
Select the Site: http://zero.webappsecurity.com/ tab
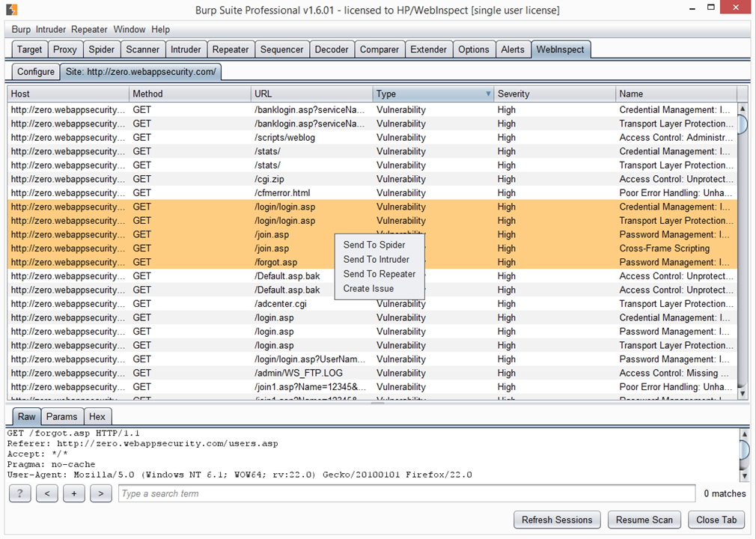pyautogui.click(x=141, y=72)
